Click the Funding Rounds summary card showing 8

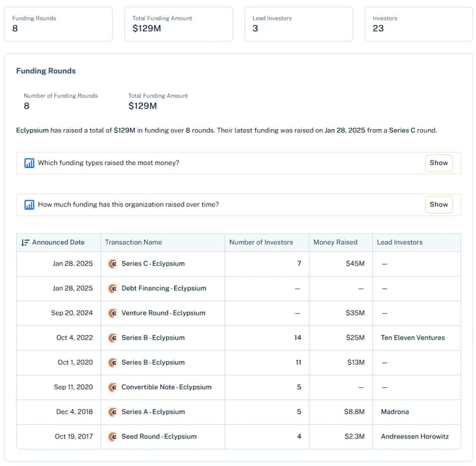pyautogui.click(x=58, y=24)
